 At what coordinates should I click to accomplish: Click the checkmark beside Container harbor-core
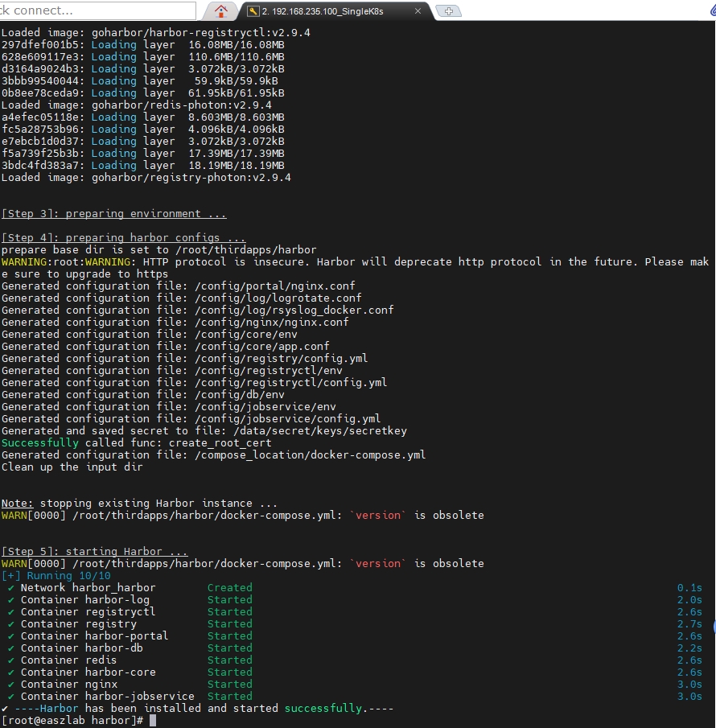[11, 672]
